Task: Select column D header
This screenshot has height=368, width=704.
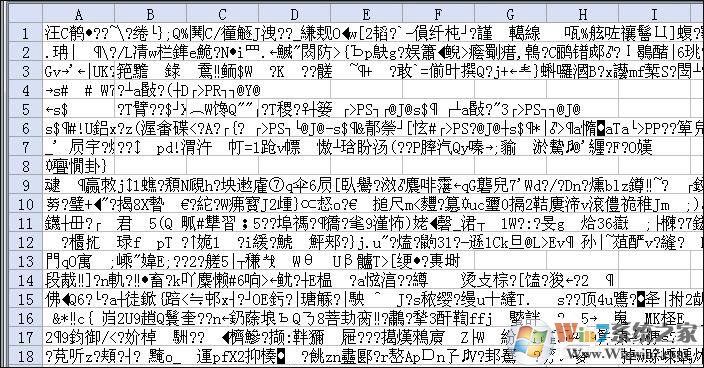Action: [x=295, y=14]
